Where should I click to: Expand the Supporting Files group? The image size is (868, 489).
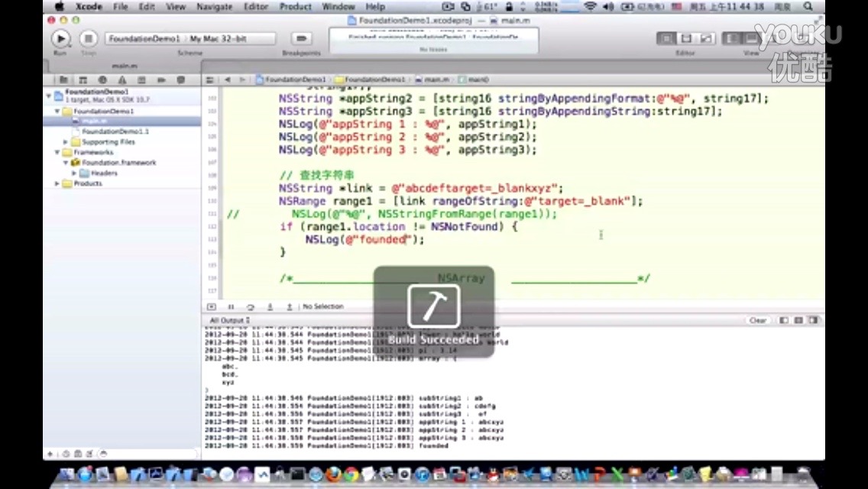point(66,142)
